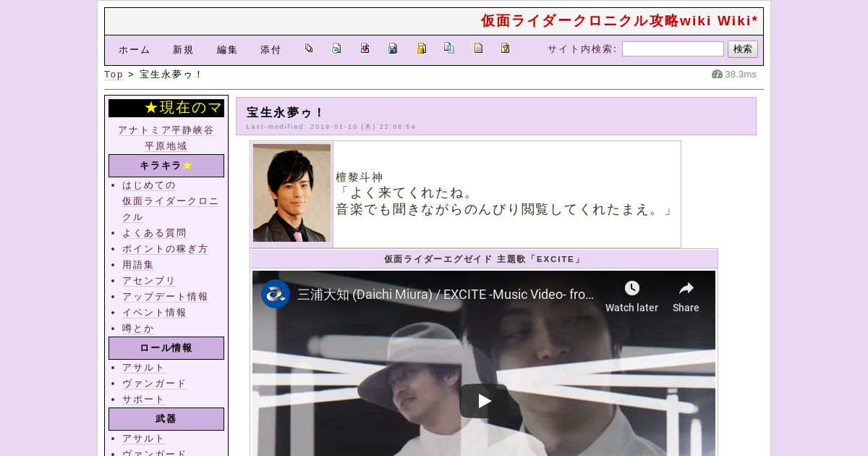Screen dimensions: 868x456
Task: Click Watch later on the video
Action: (x=631, y=297)
